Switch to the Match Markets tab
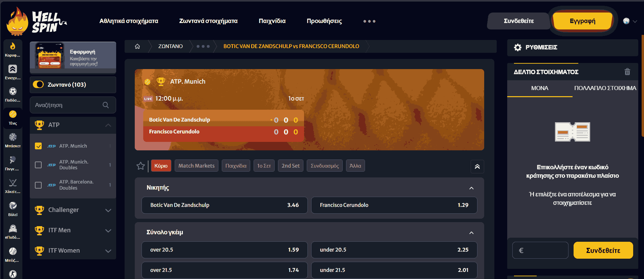Screen dimensions: 644x279 (x=196, y=166)
